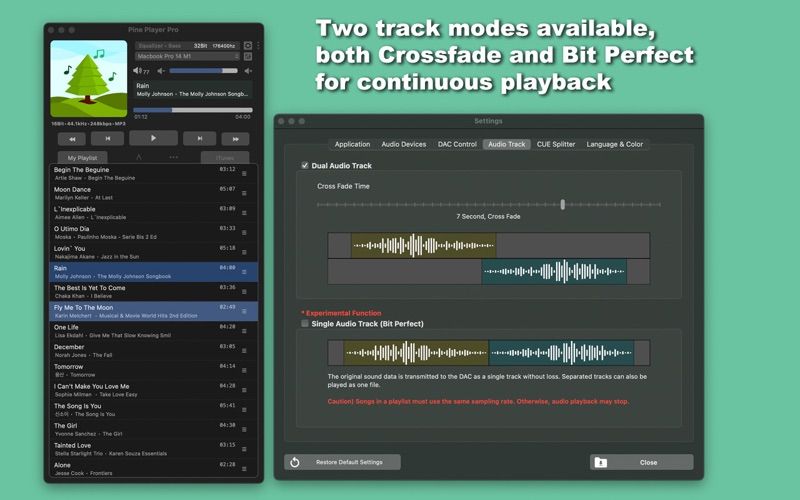Select The Song Is You track
800x500 pixels.
tap(153, 410)
